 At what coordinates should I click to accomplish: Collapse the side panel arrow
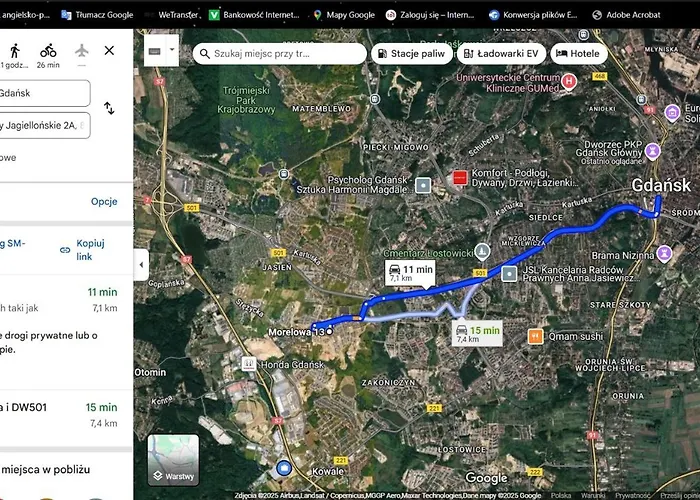click(x=141, y=265)
